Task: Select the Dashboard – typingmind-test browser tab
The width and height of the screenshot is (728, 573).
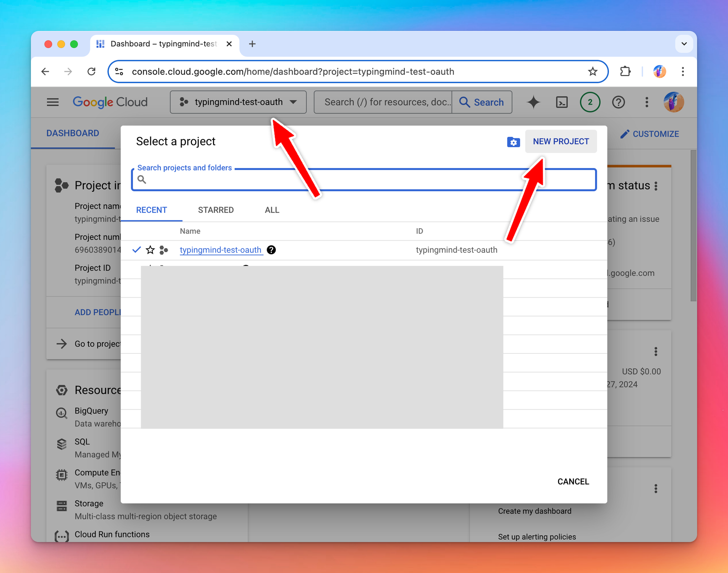Action: 164,44
